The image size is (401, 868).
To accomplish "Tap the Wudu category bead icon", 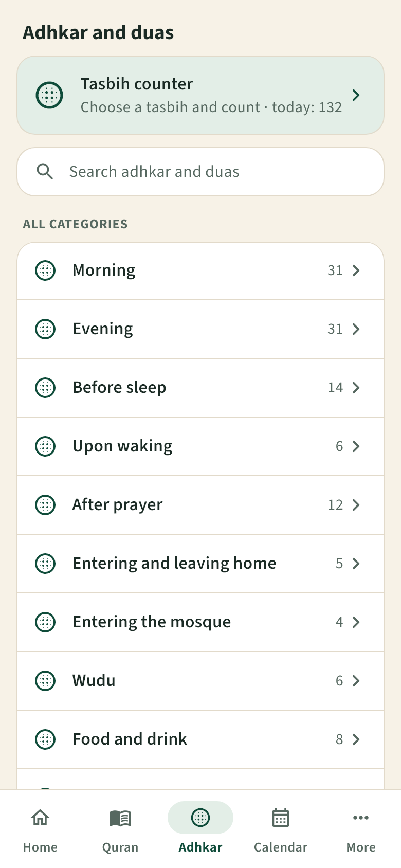I will pyautogui.click(x=45, y=681).
